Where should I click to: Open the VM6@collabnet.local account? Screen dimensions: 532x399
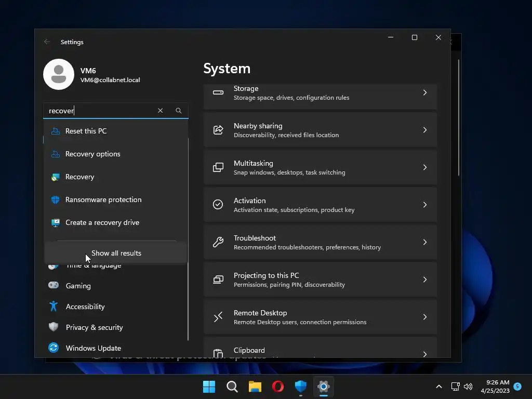(x=91, y=75)
